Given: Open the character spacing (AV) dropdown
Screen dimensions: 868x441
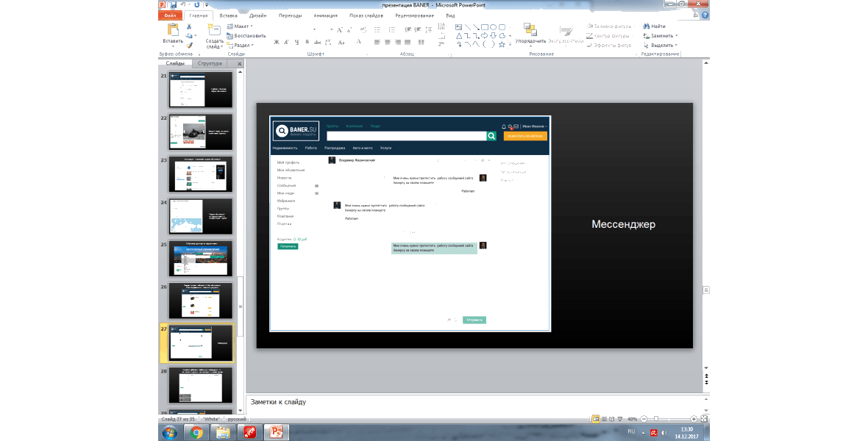Looking at the screenshot, I should point(328,42).
